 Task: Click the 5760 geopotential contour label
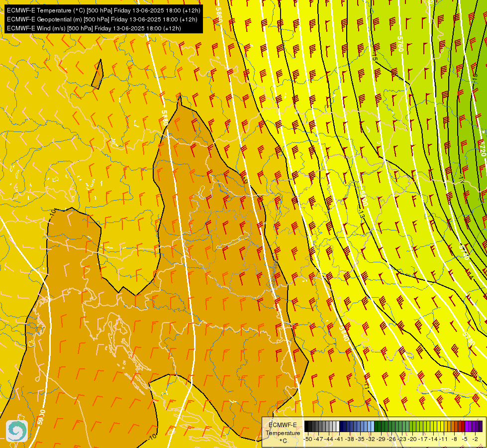pyautogui.click(x=400, y=44)
